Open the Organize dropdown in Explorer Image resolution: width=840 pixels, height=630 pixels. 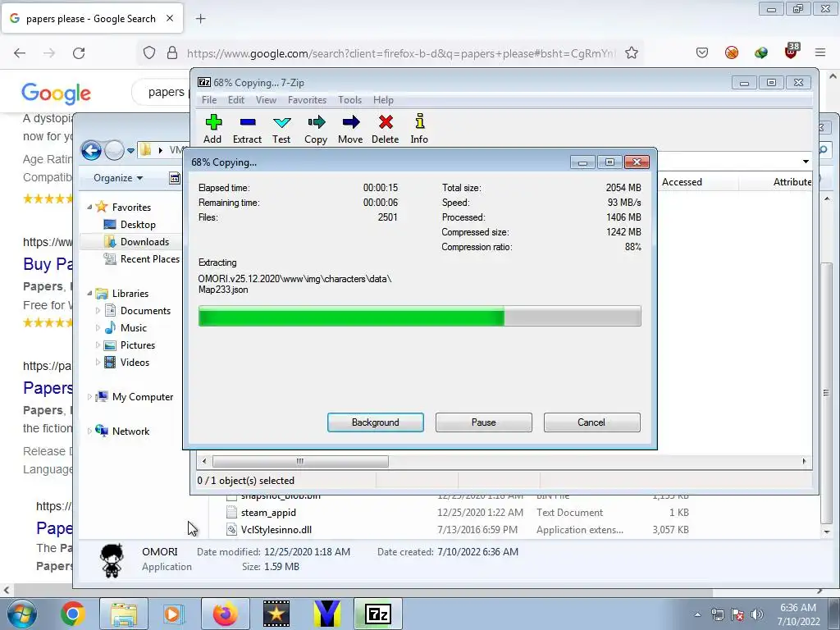coord(118,178)
